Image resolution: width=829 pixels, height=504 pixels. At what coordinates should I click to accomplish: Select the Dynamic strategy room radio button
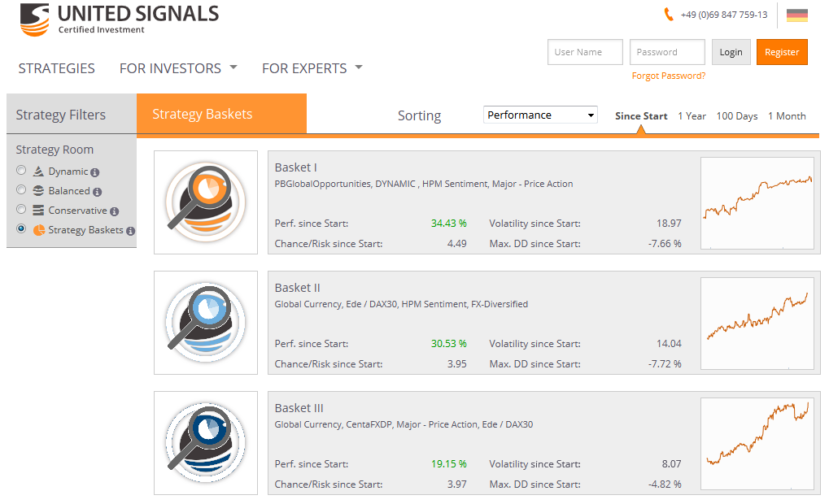21,171
